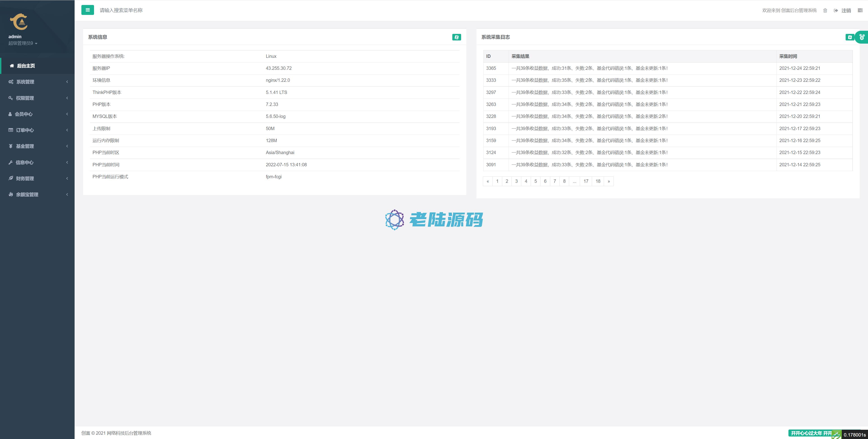Click the 订单中心 list icon
Viewport: 868px width, 439px height.
pyautogui.click(x=11, y=130)
